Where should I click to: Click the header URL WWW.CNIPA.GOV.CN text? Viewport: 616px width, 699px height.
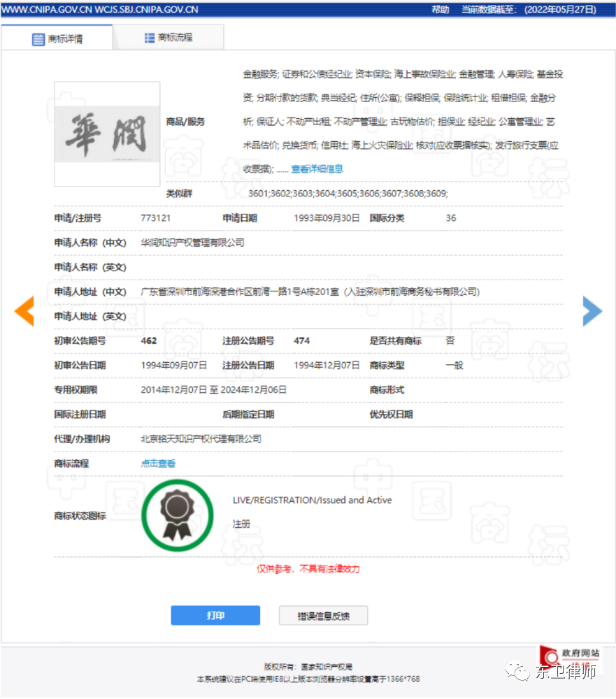tap(47, 9)
